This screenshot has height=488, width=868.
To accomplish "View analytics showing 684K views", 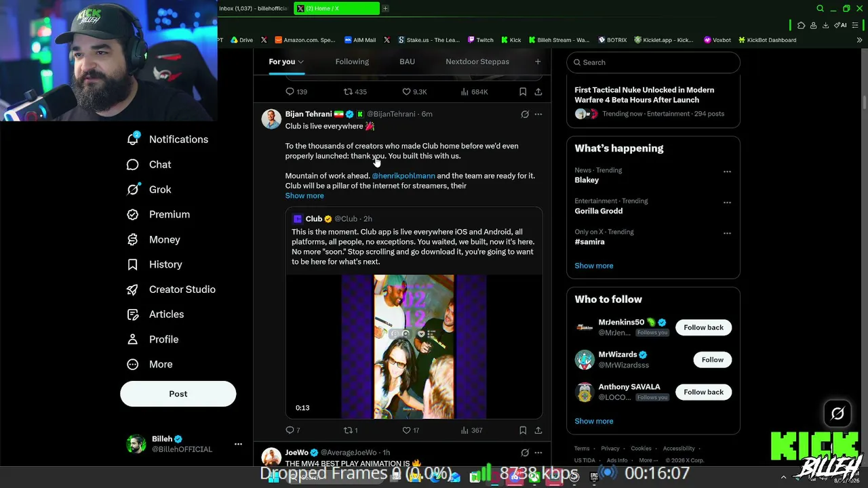I will (x=474, y=91).
